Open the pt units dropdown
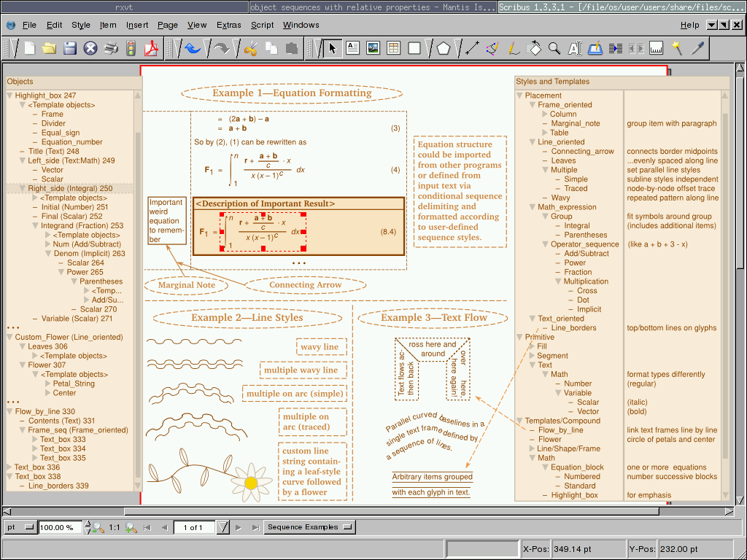The image size is (747, 560). (19, 527)
